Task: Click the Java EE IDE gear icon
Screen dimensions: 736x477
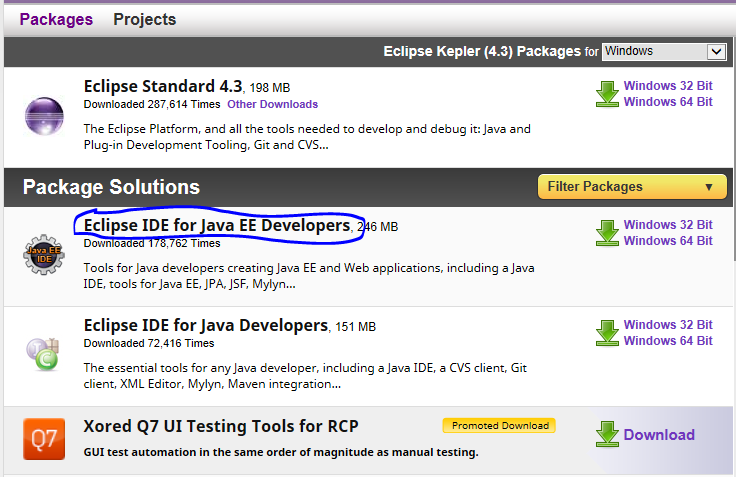Action: (x=44, y=255)
